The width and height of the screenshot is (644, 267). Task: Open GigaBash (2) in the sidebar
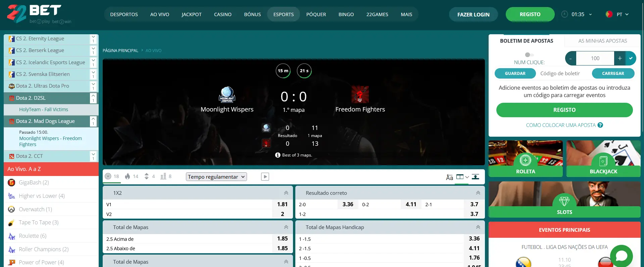(x=51, y=182)
